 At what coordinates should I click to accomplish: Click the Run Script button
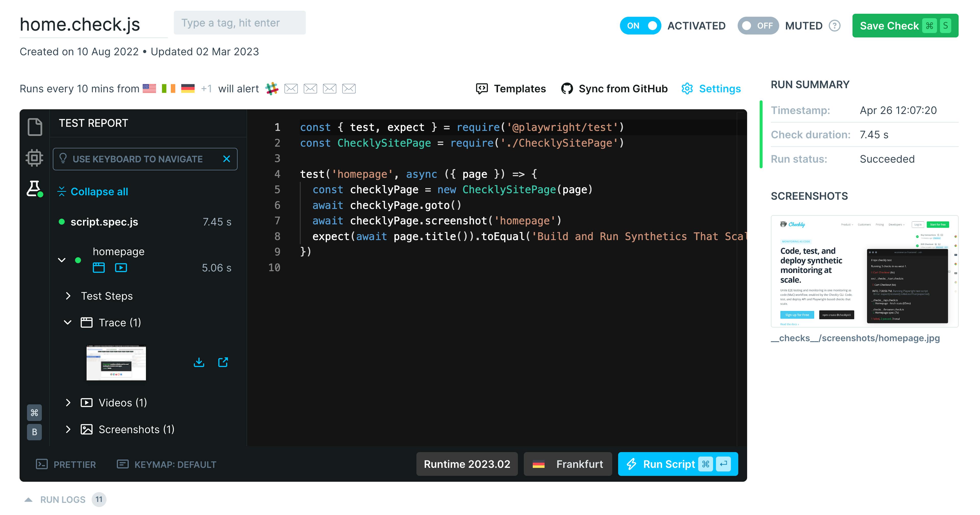pos(678,464)
